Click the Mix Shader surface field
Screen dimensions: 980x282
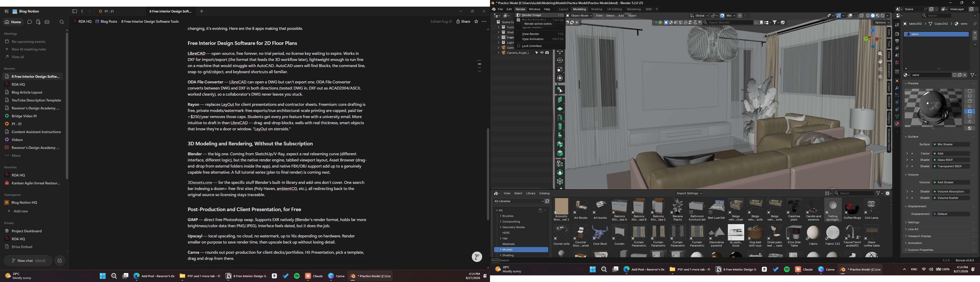coord(951,145)
